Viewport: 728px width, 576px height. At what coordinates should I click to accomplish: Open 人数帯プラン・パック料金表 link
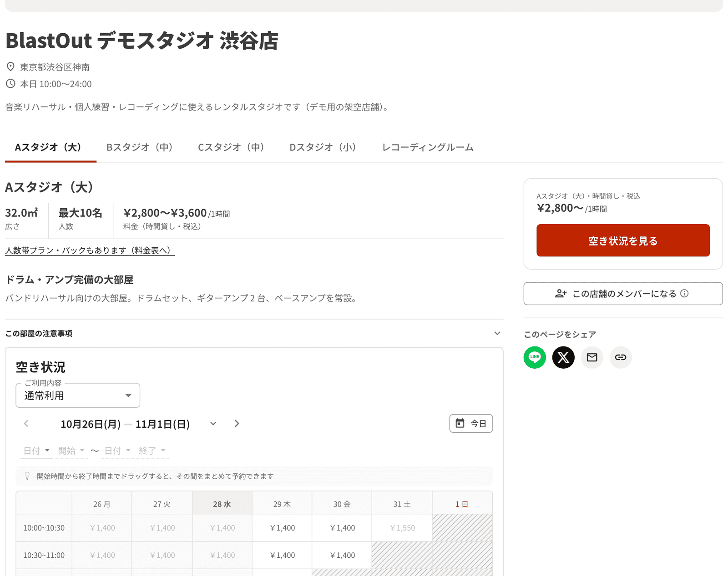click(90, 250)
